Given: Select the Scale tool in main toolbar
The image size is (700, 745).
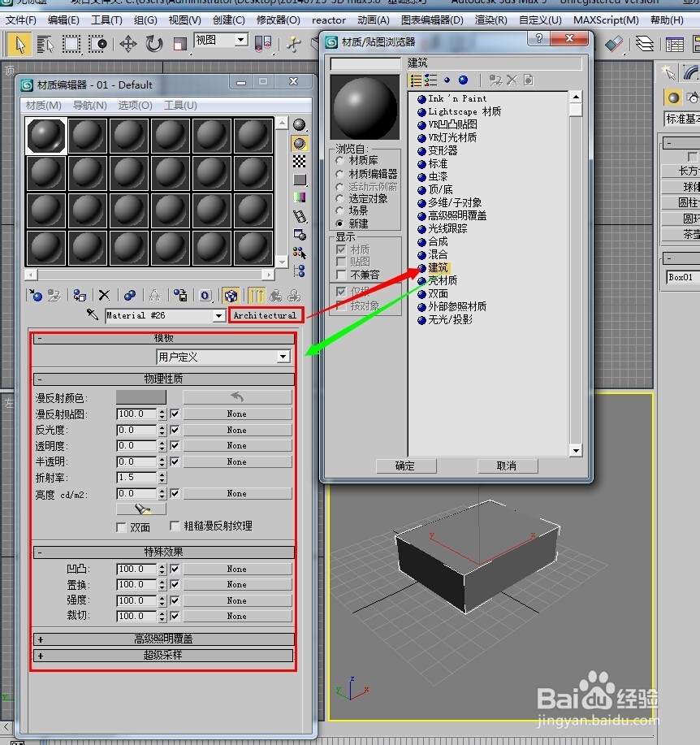Looking at the screenshot, I should click(179, 45).
